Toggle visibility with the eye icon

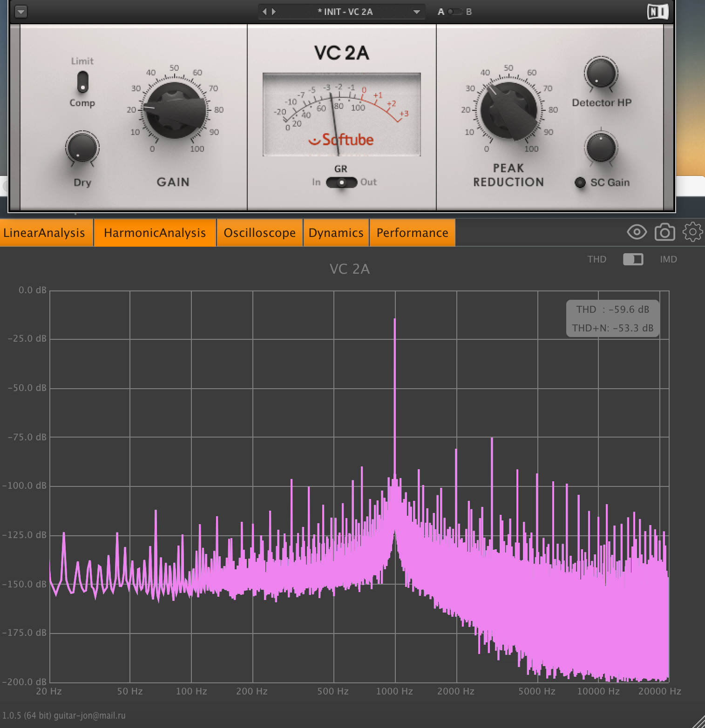click(x=637, y=232)
